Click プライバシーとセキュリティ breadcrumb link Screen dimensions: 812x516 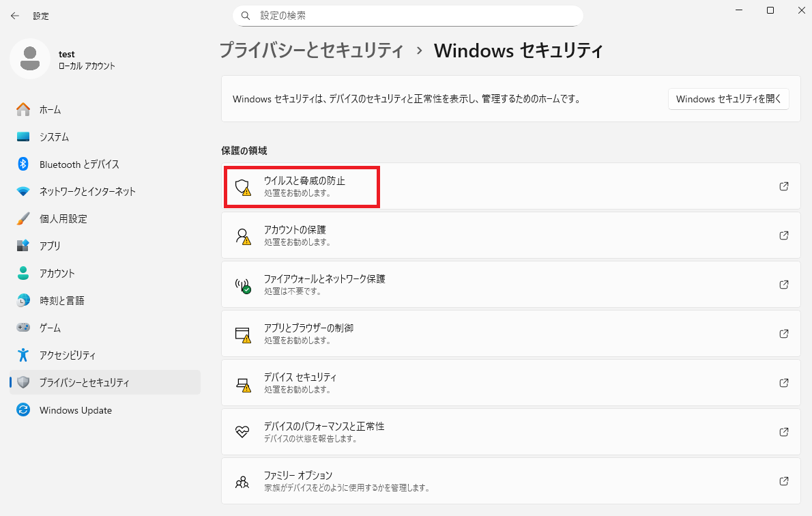click(311, 51)
